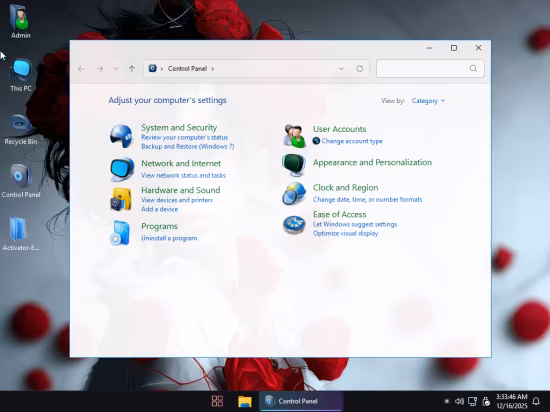Show hidden tray icons indicator
The height and width of the screenshot is (412, 550).
coord(447,401)
